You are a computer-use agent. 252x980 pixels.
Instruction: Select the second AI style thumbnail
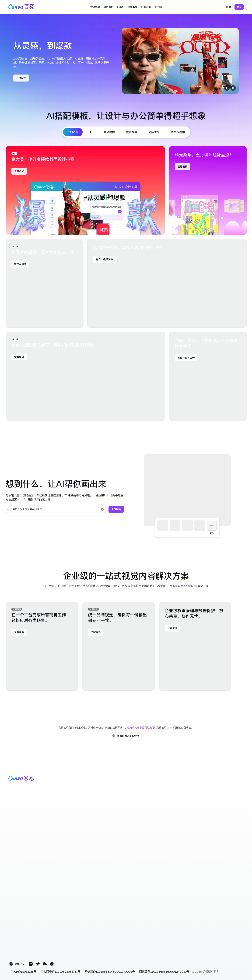(175, 525)
